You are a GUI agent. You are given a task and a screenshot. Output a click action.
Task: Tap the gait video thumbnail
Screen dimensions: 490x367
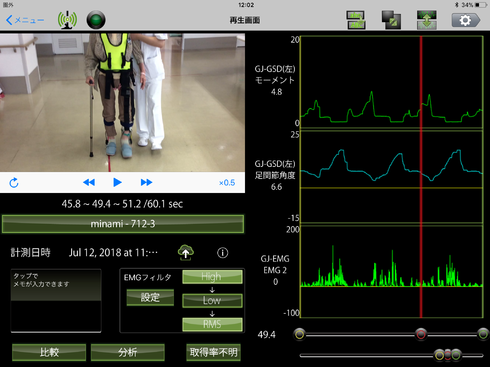(x=122, y=102)
